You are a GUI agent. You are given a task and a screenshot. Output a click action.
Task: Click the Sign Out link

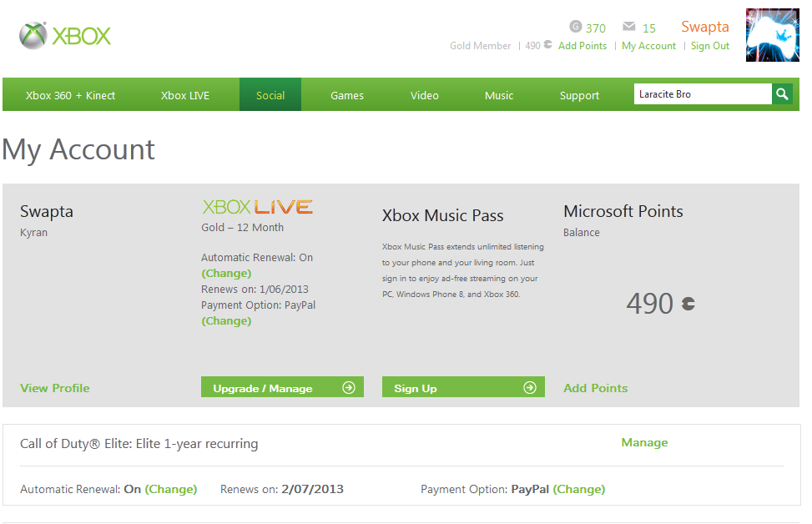(x=710, y=46)
